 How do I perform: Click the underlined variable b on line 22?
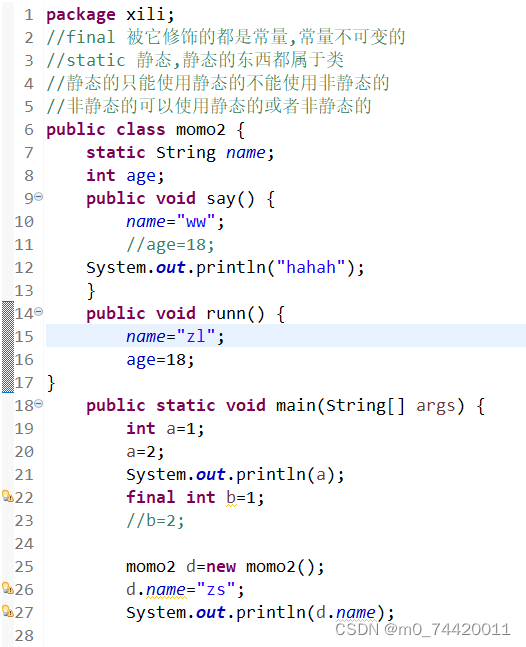click(231, 498)
